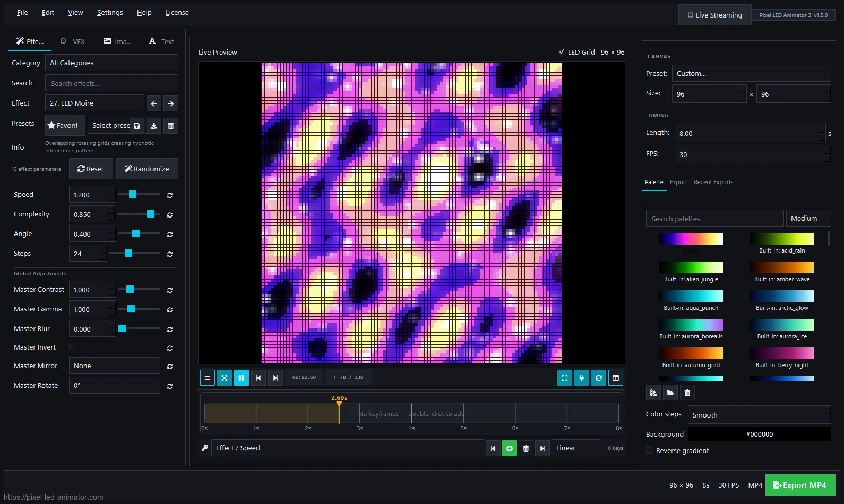The image size is (844, 504).
Task: Toggle fullscreen preview with the corner-brackets icon
Action: point(565,378)
